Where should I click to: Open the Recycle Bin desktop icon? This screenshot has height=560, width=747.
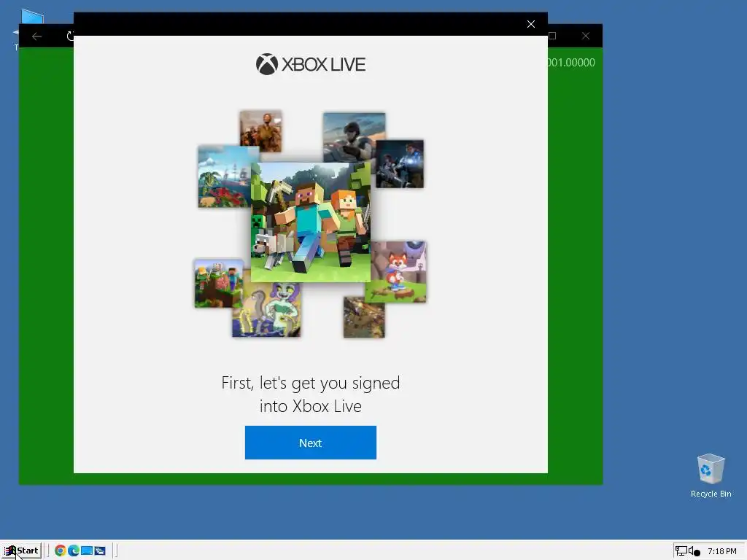711,475
